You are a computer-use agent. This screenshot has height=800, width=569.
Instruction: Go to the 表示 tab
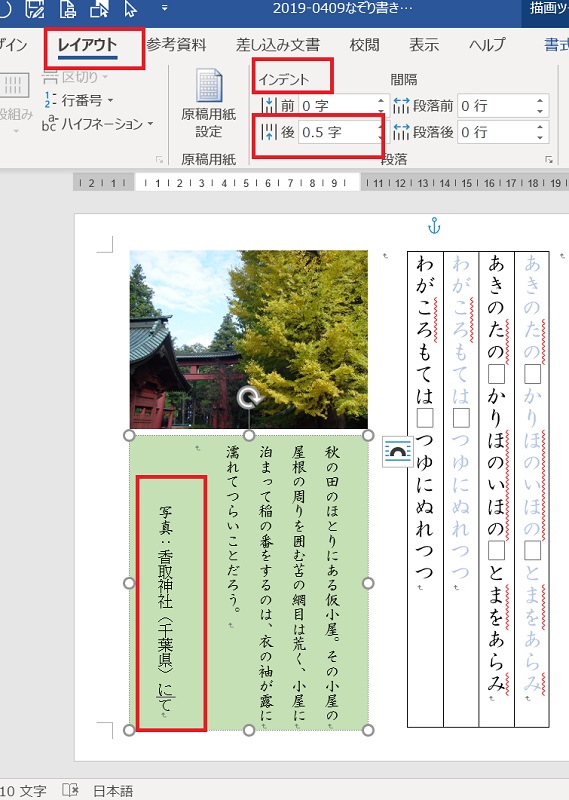point(424,45)
